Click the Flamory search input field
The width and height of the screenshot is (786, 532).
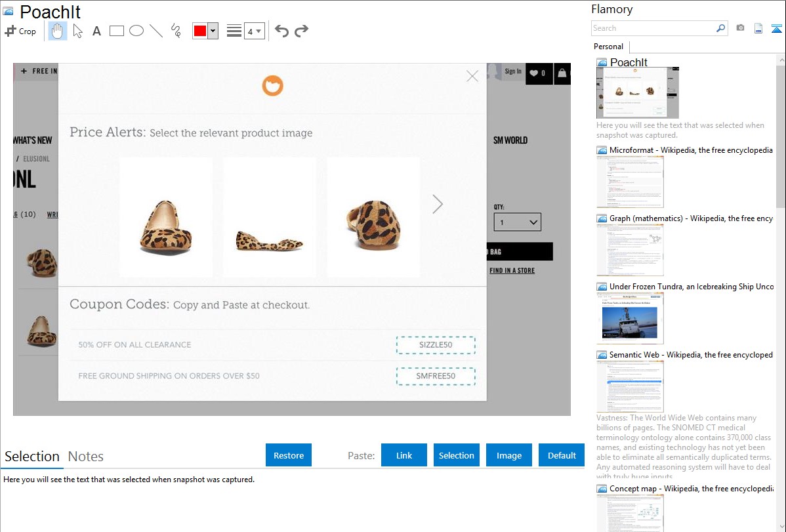tap(653, 28)
